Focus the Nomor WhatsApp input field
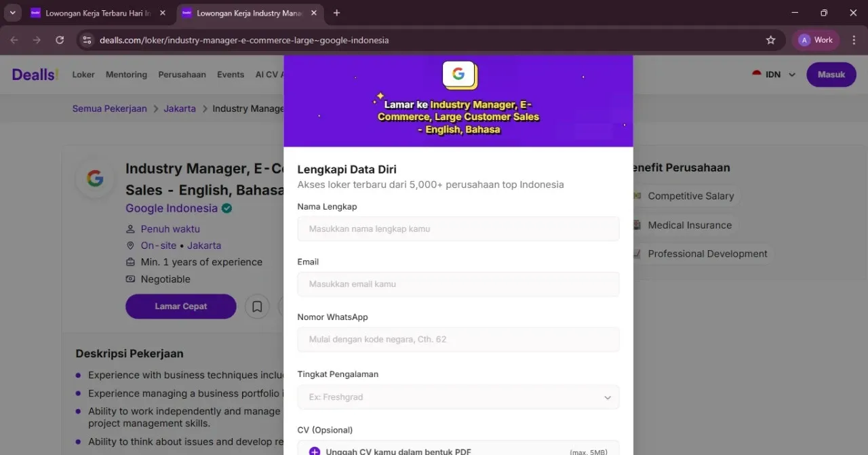Image resolution: width=868 pixels, height=455 pixels. (x=458, y=340)
